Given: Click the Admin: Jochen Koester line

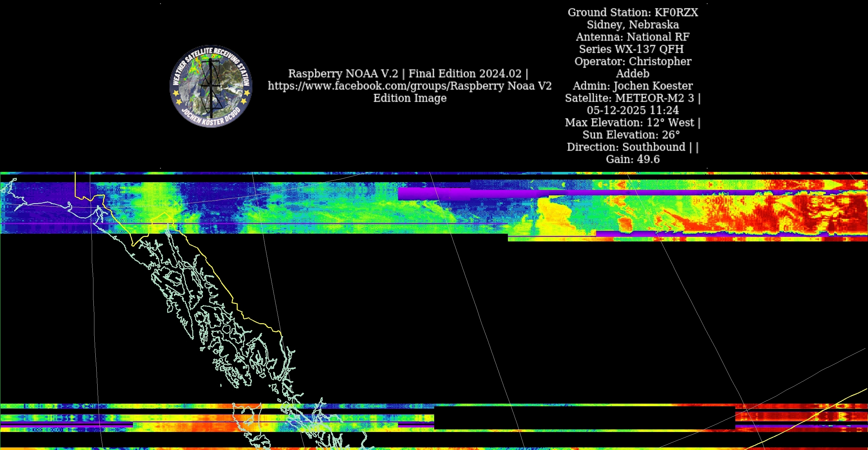Looking at the screenshot, I should click(x=633, y=86).
